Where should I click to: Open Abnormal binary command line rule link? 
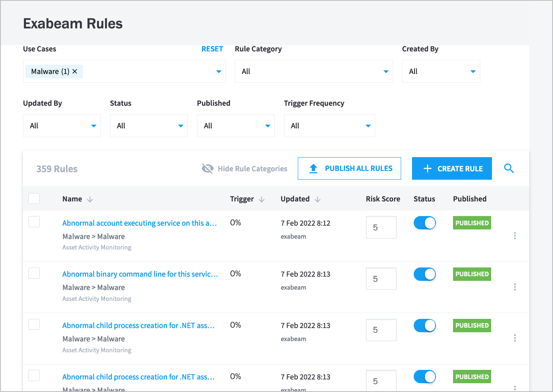(140, 274)
